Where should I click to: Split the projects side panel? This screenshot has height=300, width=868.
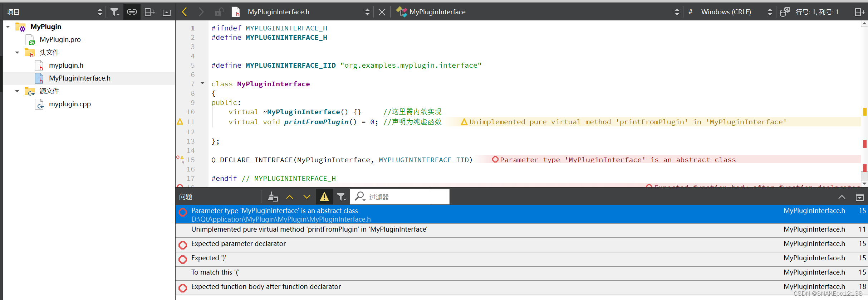pos(149,12)
